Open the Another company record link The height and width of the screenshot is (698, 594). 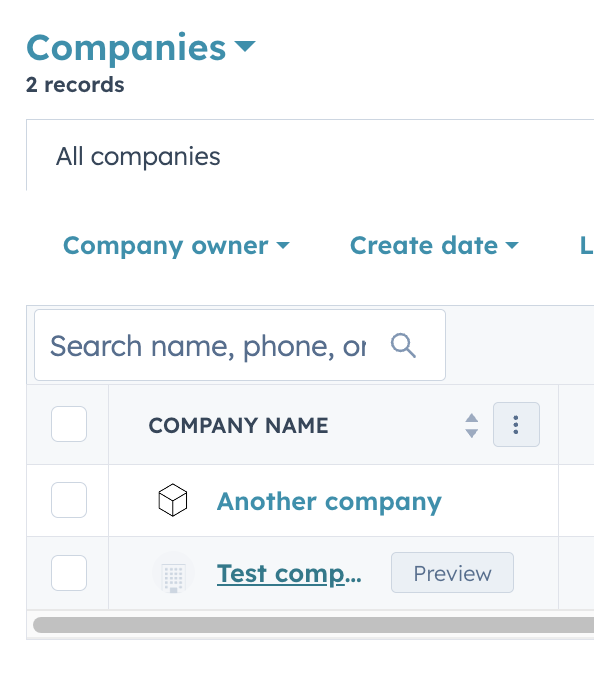click(x=329, y=502)
